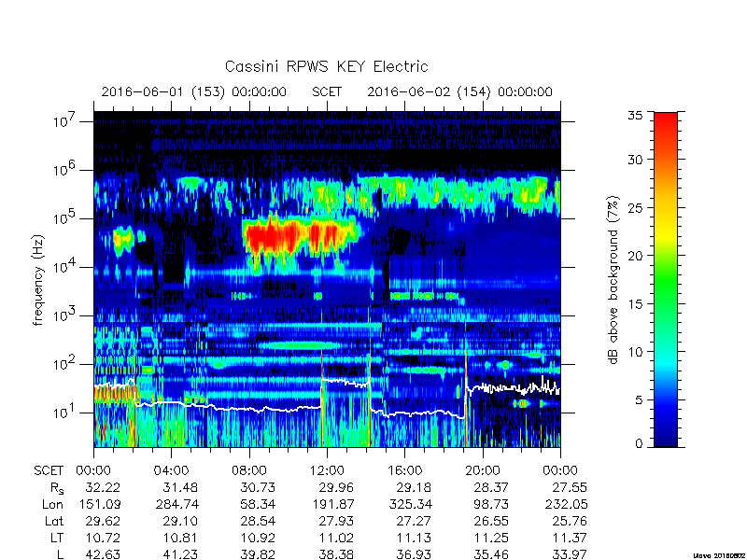Click the plot title 'Cassini RPWS KEY Electric'
The width and height of the screenshot is (747, 560).
(326, 66)
